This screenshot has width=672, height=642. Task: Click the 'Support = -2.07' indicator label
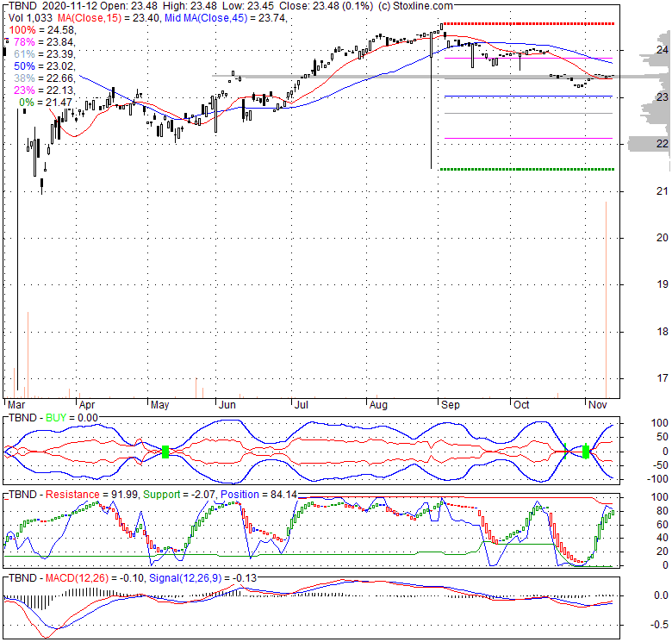[x=179, y=495]
